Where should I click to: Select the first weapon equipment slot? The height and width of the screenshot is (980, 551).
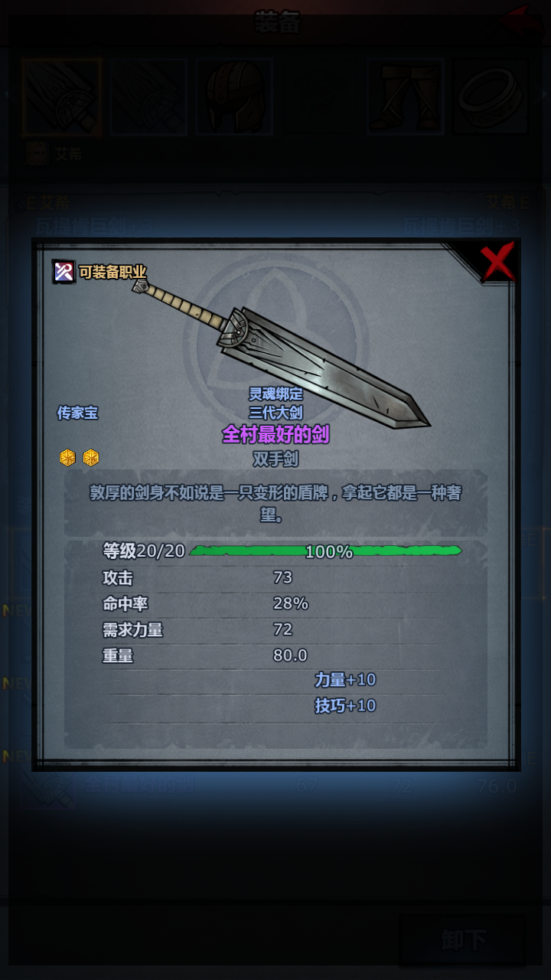tap(62, 97)
